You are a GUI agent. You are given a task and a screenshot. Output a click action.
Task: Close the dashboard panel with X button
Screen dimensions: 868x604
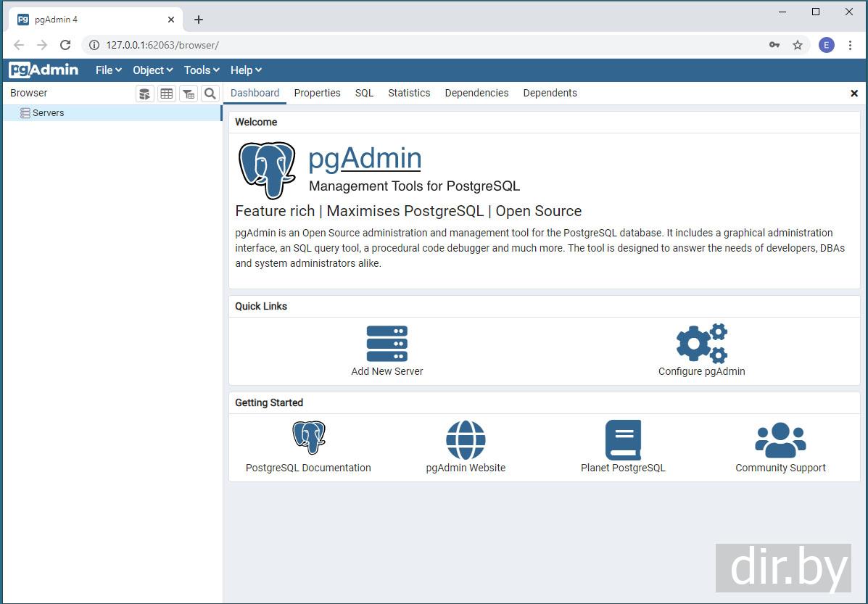click(x=854, y=94)
